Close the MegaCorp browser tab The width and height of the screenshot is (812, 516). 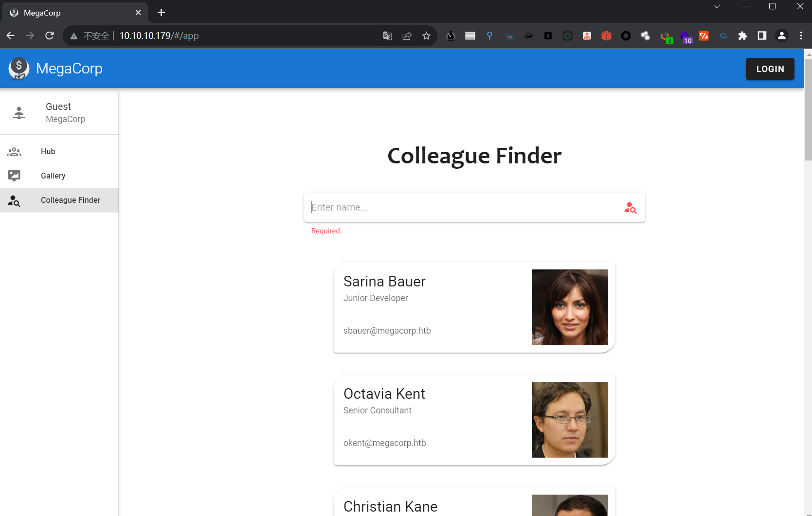(x=138, y=13)
